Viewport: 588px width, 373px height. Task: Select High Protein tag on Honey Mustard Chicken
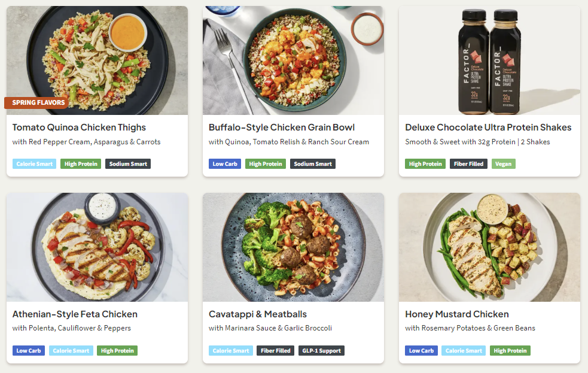click(510, 351)
